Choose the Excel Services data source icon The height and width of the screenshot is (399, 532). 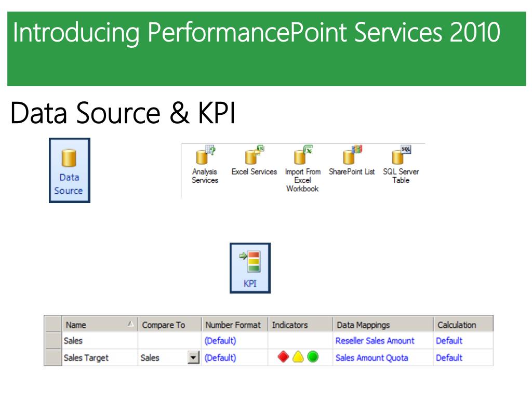pyautogui.click(x=254, y=161)
